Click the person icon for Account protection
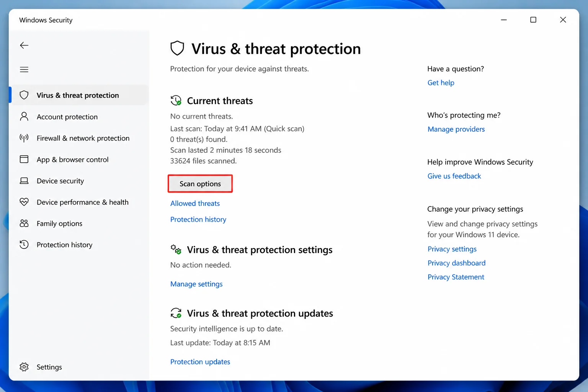 24,116
